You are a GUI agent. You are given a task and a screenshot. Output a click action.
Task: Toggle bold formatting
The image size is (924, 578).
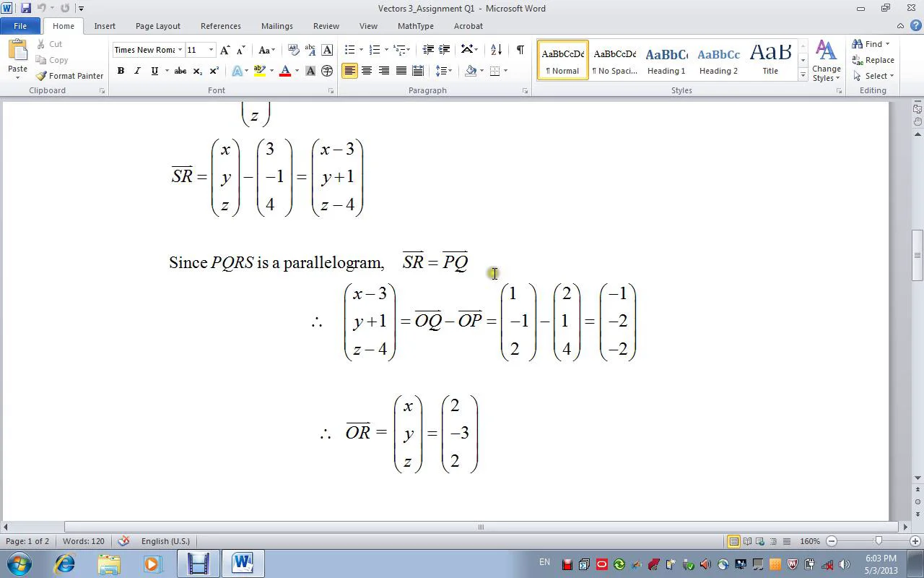(x=121, y=71)
